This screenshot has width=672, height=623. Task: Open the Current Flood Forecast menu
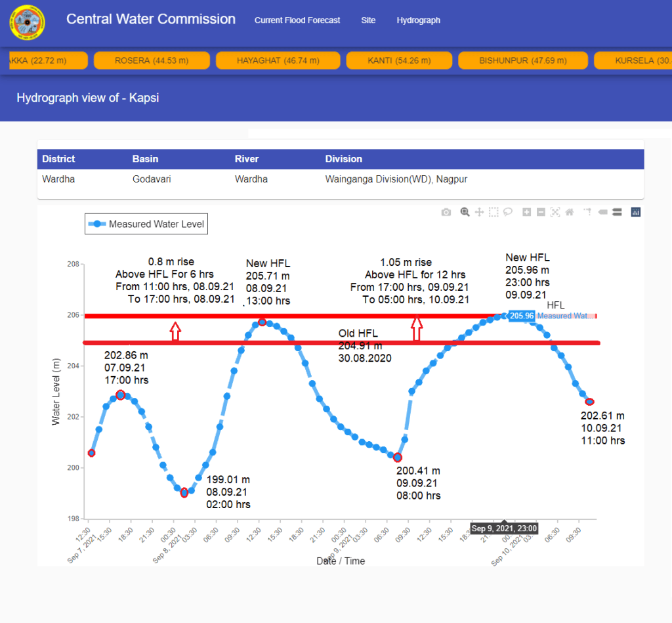[297, 20]
